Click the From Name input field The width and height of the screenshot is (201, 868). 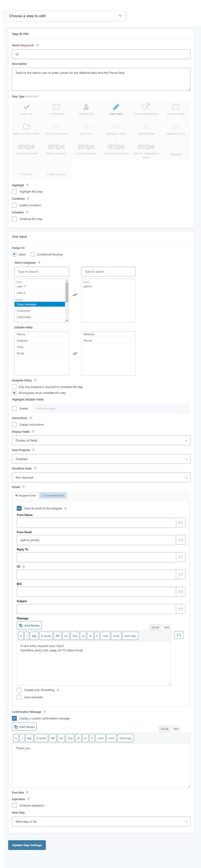[x=96, y=523]
